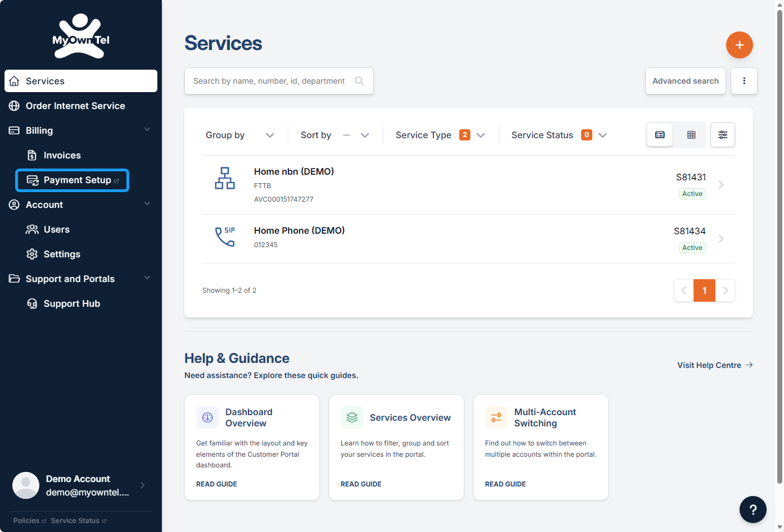Open the three-dot more options menu

tap(744, 81)
